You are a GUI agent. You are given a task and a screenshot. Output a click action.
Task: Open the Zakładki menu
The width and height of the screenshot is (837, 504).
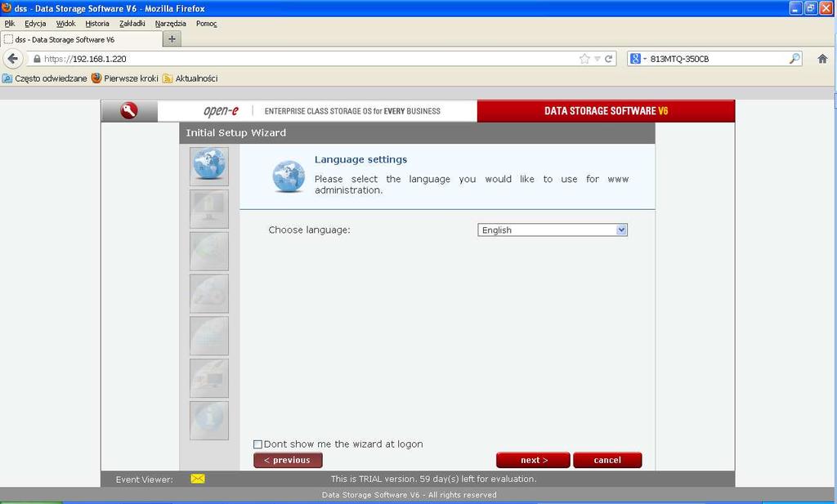pyautogui.click(x=132, y=24)
